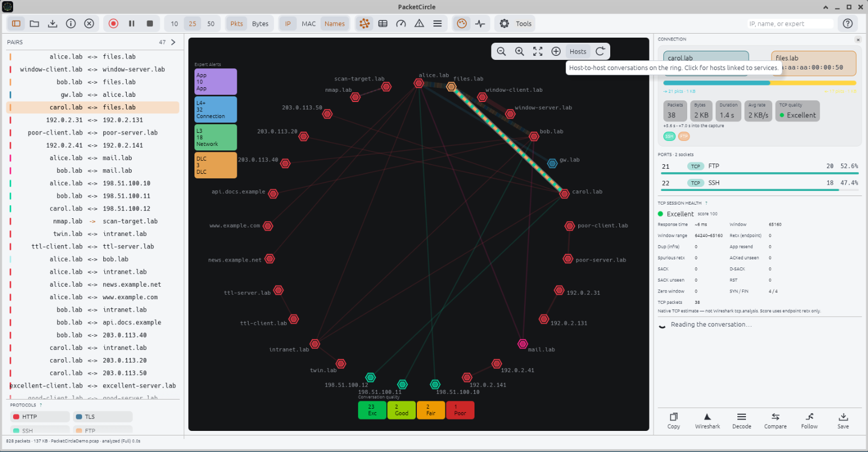Click the circled X clear icon
This screenshot has height=452, width=868.
[x=89, y=23]
